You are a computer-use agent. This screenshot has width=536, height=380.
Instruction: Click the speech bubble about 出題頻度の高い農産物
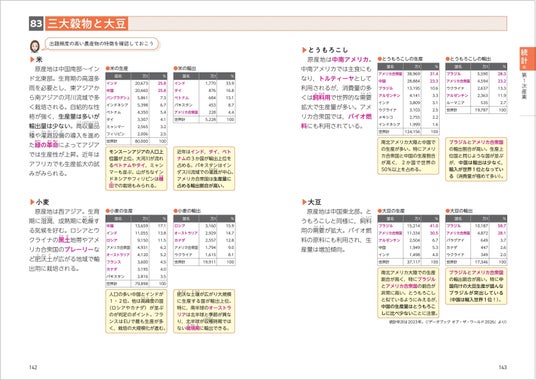point(102,44)
